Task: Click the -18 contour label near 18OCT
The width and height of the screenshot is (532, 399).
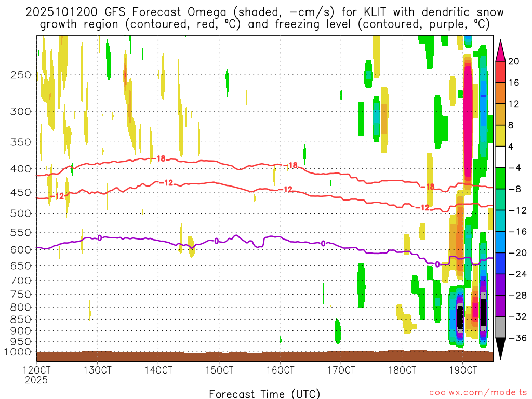Action: pos(428,187)
